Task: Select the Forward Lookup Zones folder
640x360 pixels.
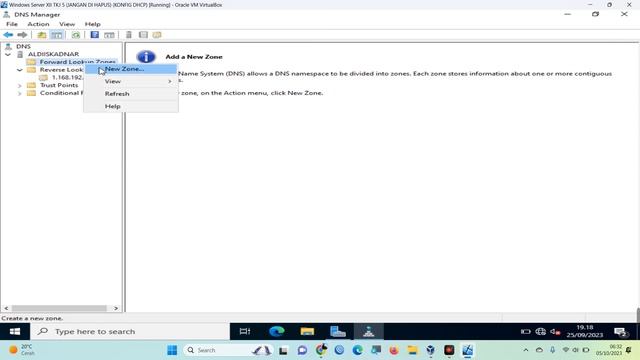Action: click(78, 62)
